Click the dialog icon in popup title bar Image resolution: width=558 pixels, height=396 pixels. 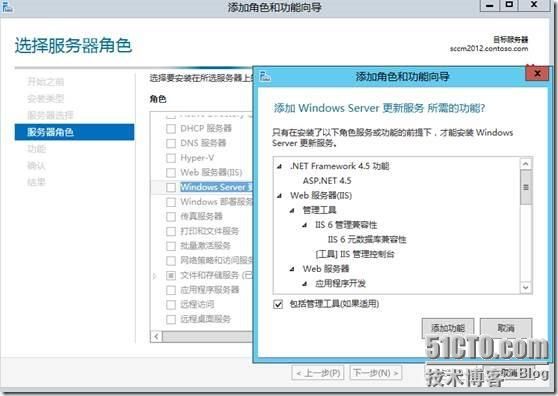point(265,76)
